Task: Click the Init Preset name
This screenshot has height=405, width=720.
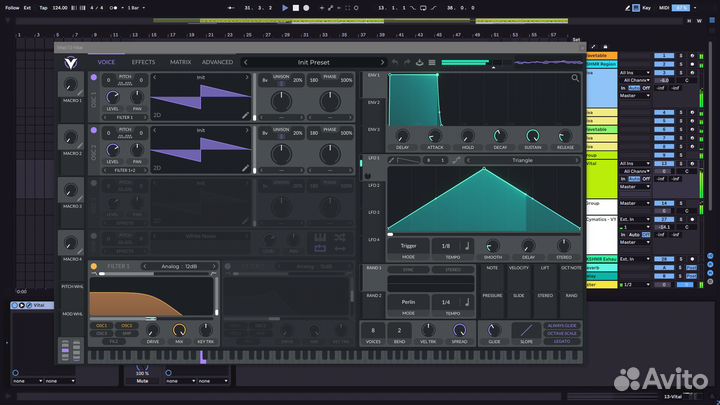Action: pos(314,62)
